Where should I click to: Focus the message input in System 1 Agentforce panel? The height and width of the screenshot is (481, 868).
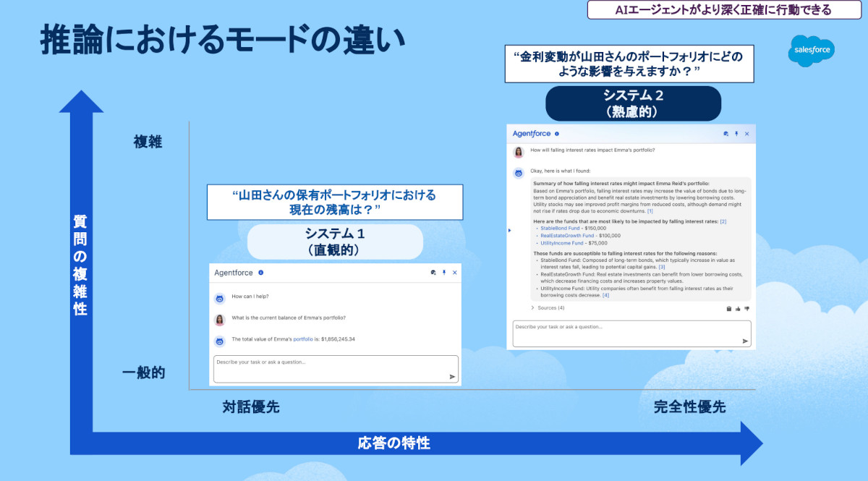click(x=336, y=369)
